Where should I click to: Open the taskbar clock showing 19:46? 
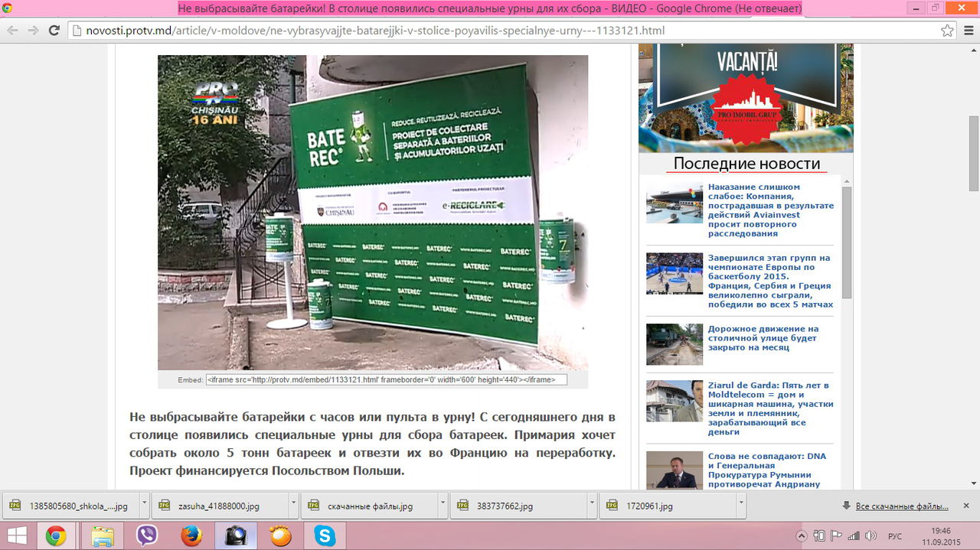[x=941, y=535]
